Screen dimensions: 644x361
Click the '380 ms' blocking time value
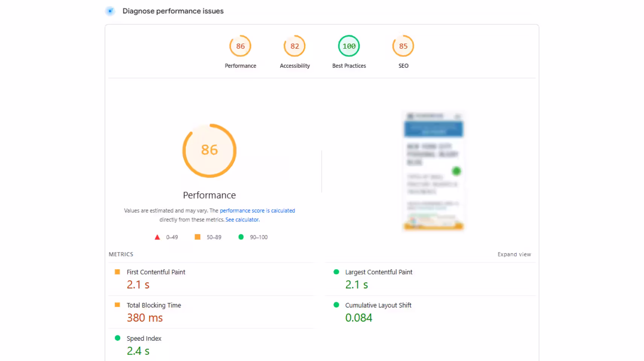145,318
